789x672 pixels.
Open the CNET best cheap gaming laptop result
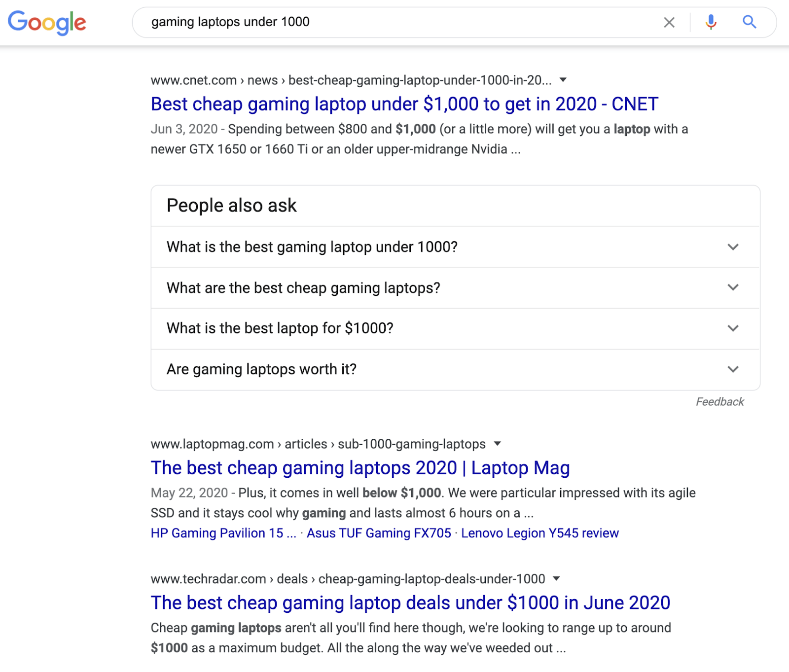[404, 104]
